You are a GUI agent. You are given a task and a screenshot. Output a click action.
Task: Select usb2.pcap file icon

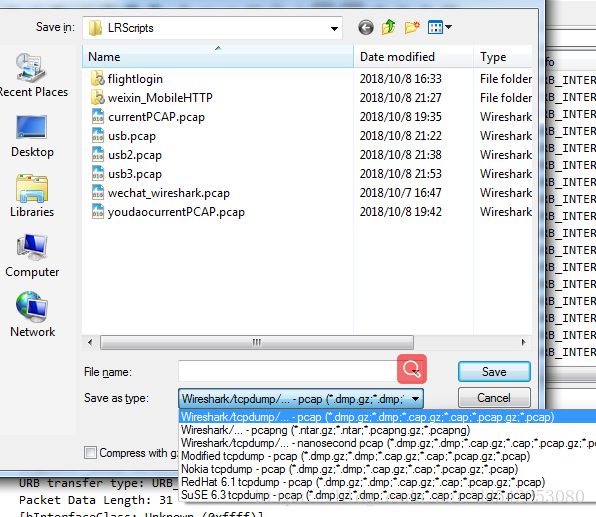[98, 154]
